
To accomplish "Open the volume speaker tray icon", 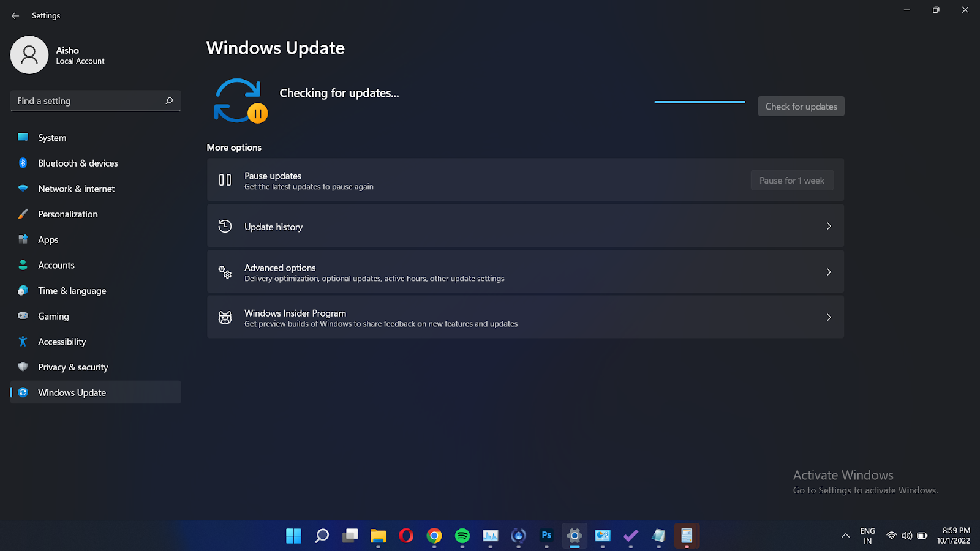I will coord(907,536).
